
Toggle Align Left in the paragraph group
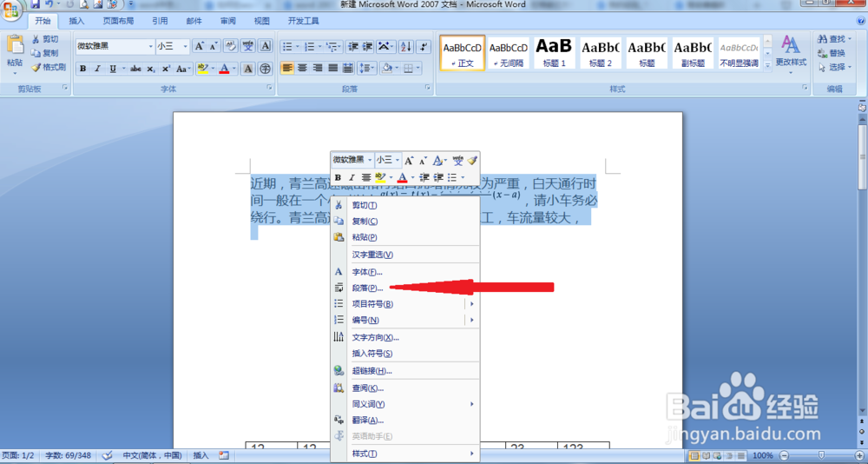tap(286, 68)
